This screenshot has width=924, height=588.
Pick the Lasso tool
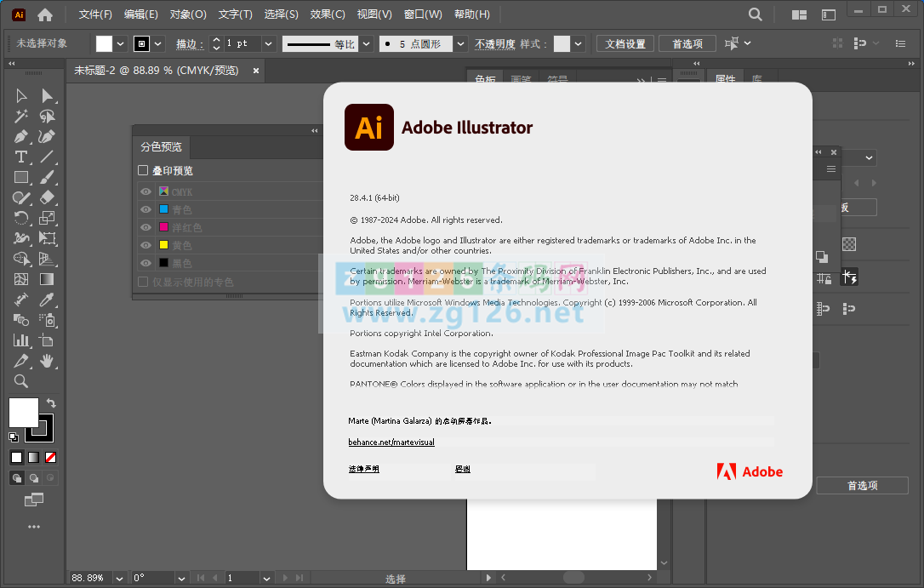pos(47,116)
